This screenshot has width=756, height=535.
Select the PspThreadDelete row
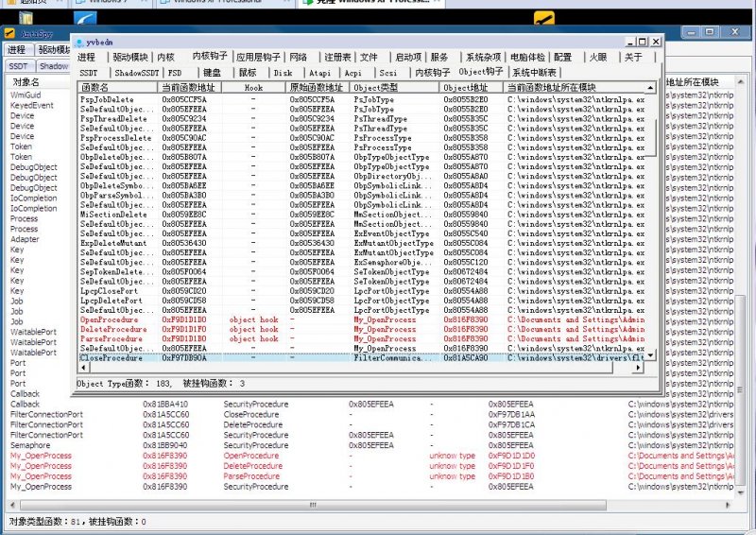tap(362, 119)
